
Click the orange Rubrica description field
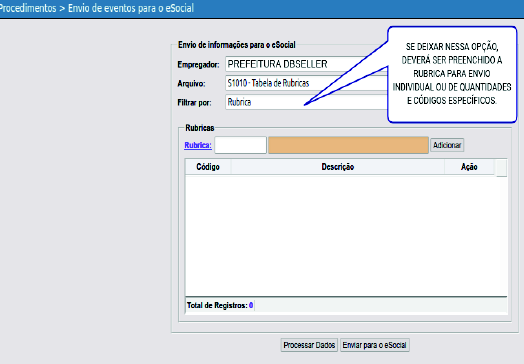click(x=348, y=145)
